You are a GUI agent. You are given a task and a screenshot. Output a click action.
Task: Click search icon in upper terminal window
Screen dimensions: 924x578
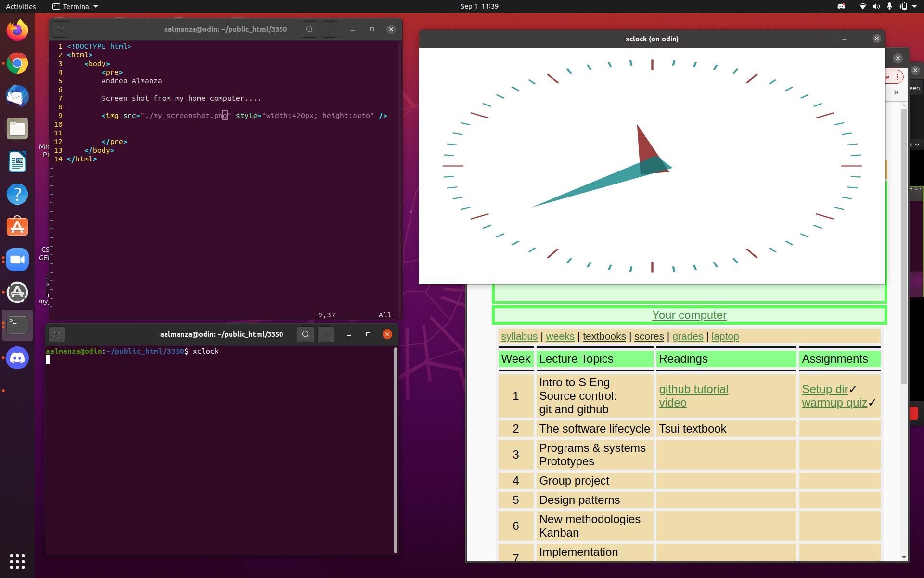(x=309, y=29)
